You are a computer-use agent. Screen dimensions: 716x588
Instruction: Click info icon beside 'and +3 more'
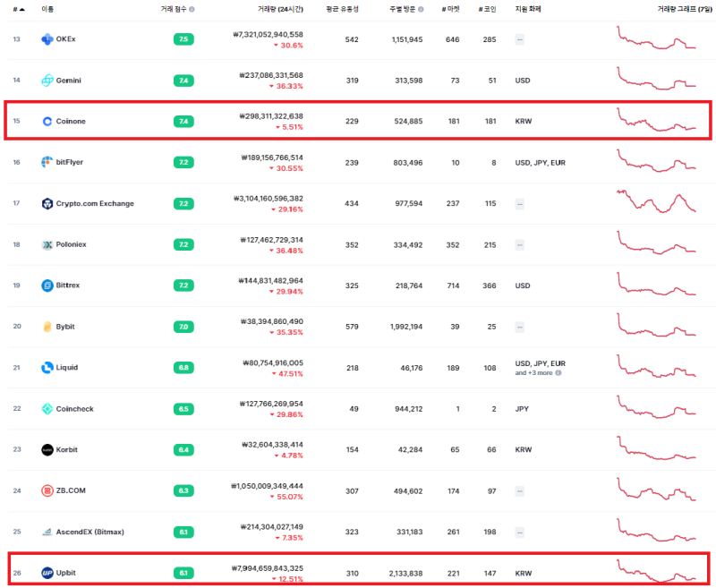click(558, 372)
